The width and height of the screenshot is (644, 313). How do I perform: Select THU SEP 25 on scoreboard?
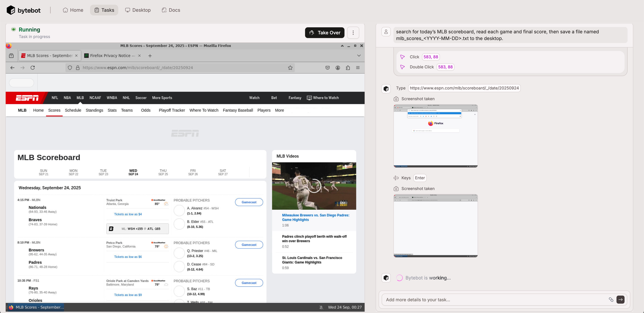163,172
